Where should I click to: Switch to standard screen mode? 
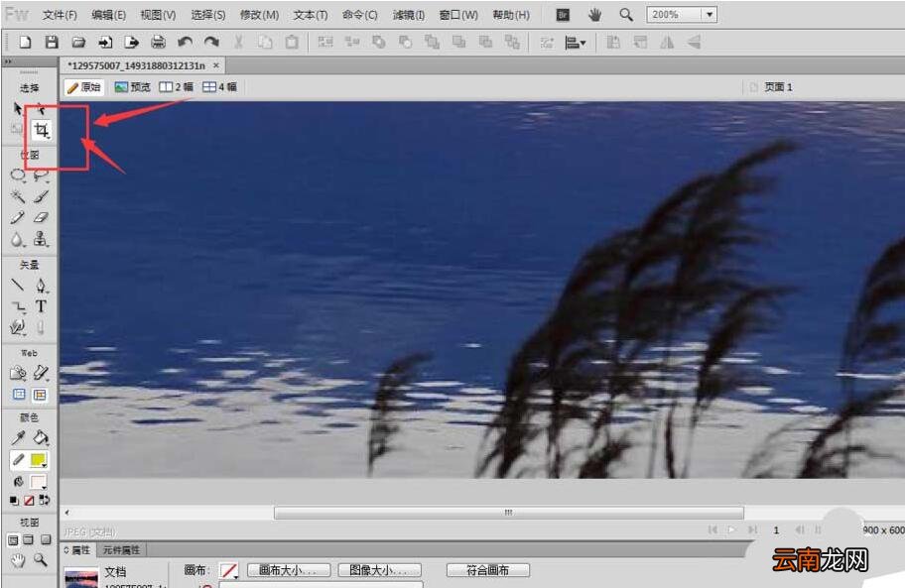tap(13, 540)
